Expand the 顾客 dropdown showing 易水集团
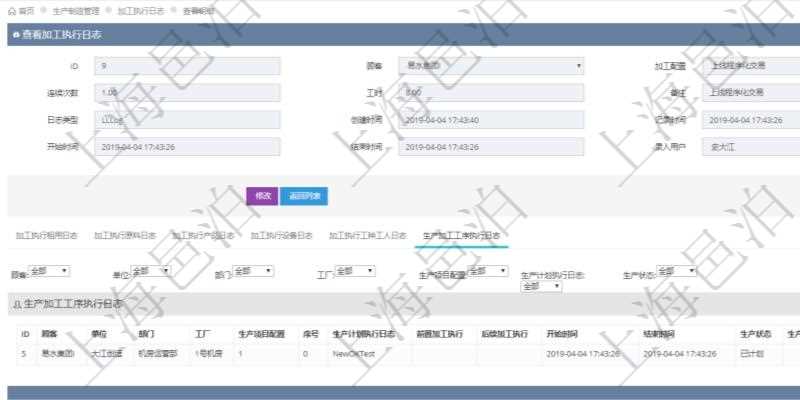This screenshot has height=400, width=800. (x=490, y=66)
